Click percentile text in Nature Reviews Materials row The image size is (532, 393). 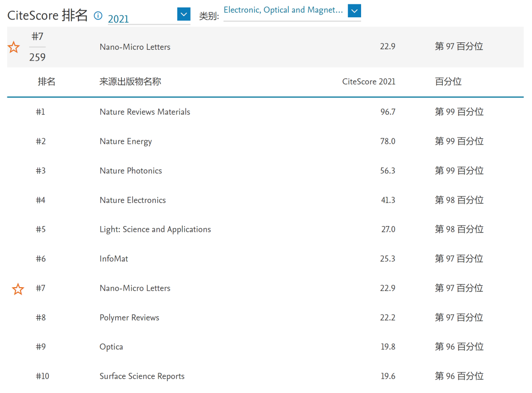point(459,112)
